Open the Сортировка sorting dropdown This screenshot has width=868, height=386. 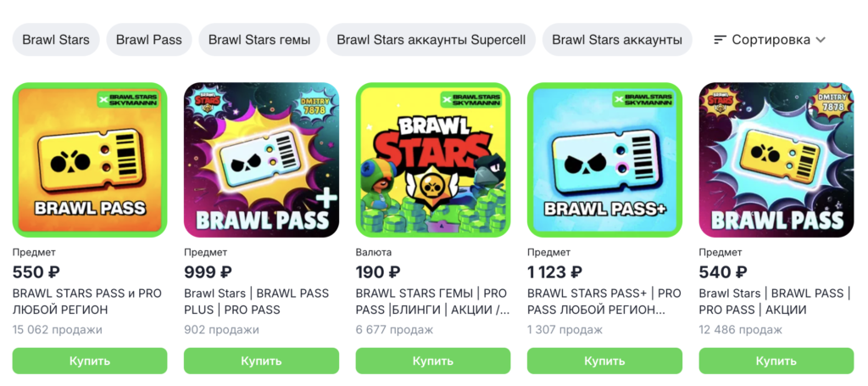pos(770,40)
